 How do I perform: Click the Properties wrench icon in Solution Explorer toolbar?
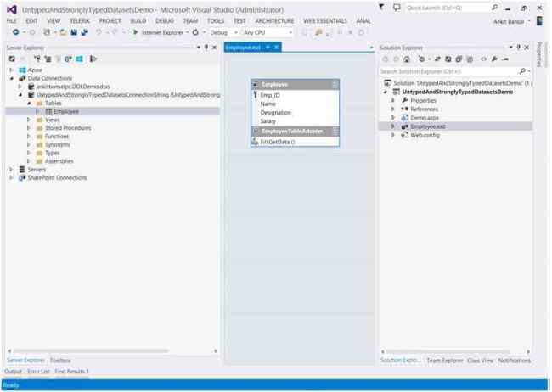[x=494, y=59]
